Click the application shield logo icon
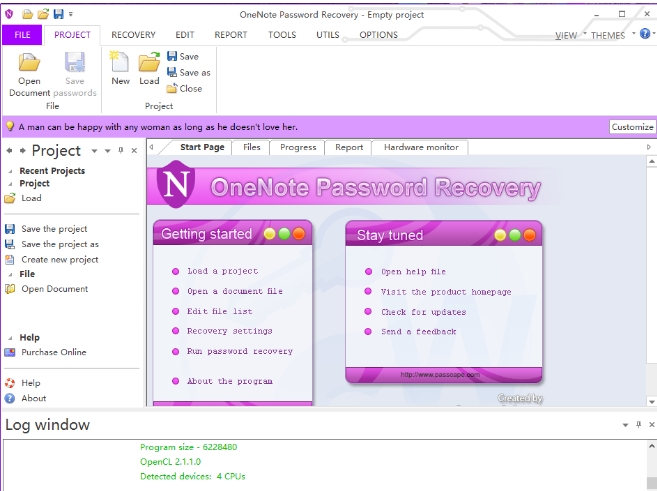 point(9,14)
